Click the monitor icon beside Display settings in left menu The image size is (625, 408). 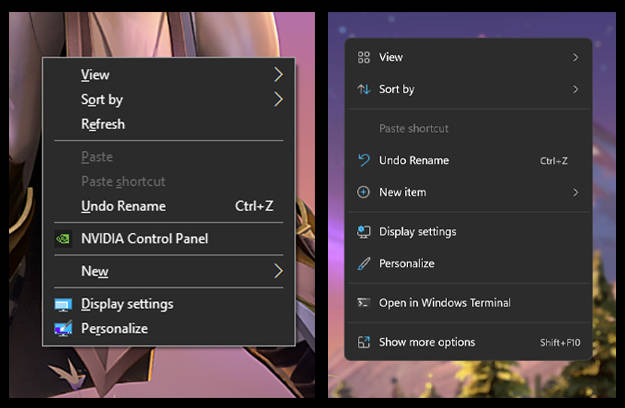(63, 304)
